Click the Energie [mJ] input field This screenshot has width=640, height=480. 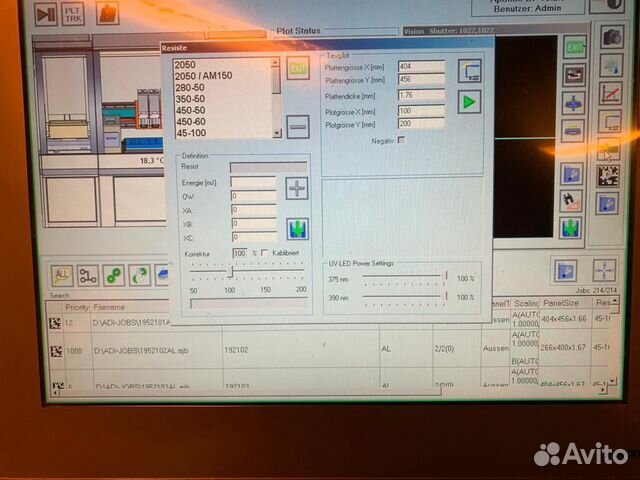(x=253, y=182)
